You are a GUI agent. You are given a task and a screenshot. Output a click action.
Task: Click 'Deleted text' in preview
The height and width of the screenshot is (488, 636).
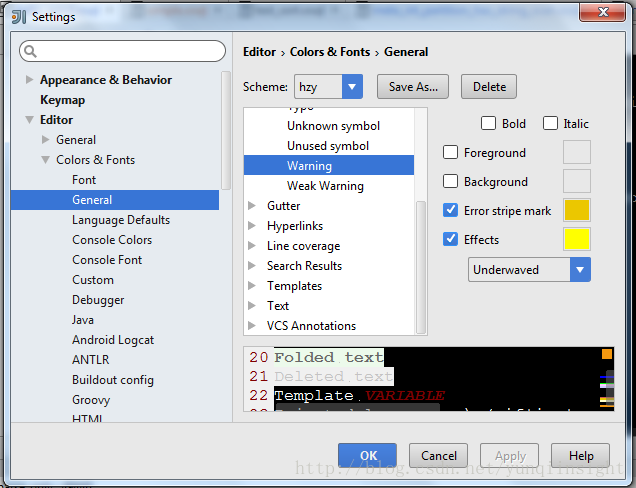tap(333, 376)
